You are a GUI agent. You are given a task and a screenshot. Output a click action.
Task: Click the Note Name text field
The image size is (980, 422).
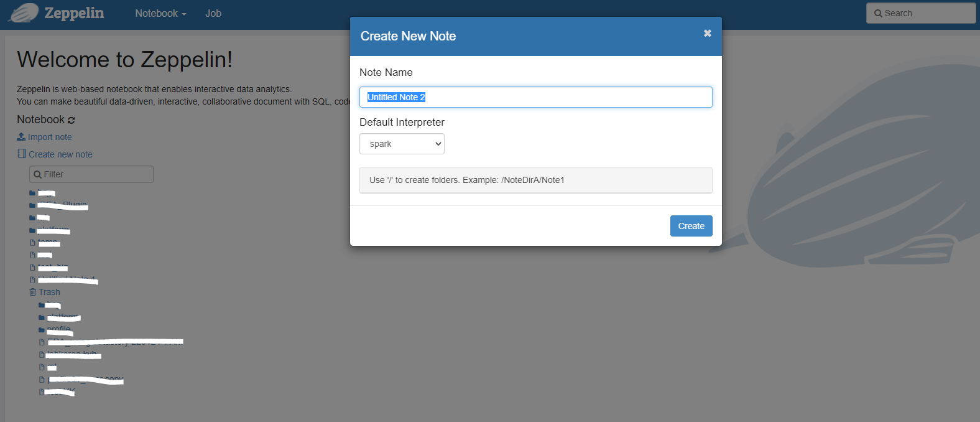pyautogui.click(x=536, y=97)
